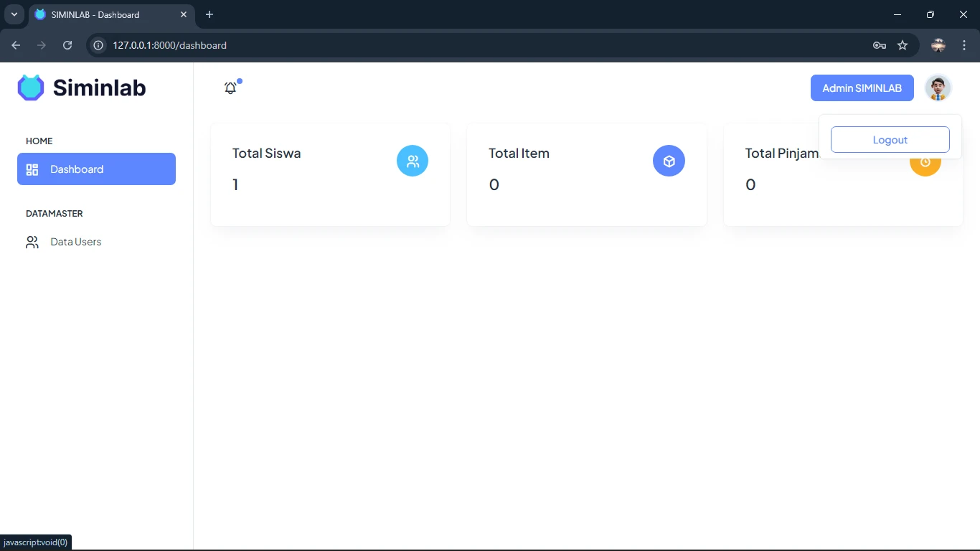
Task: Click the Dashboard grid icon in sidebar
Action: (32, 169)
